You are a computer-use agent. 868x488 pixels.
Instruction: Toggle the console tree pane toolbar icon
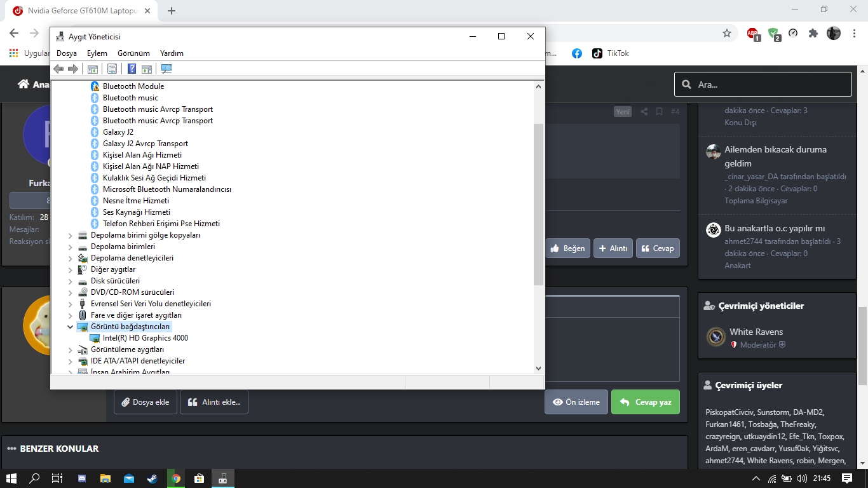coord(93,69)
